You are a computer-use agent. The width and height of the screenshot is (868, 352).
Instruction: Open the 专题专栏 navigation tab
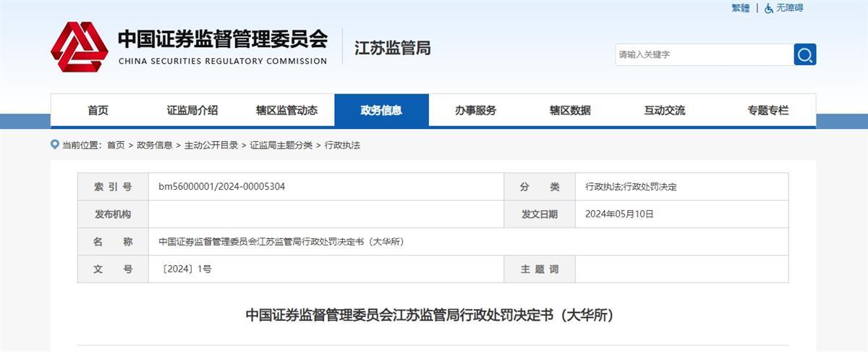click(768, 110)
